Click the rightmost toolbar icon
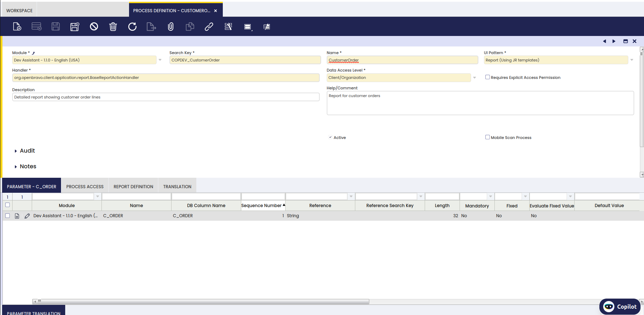 click(x=267, y=27)
